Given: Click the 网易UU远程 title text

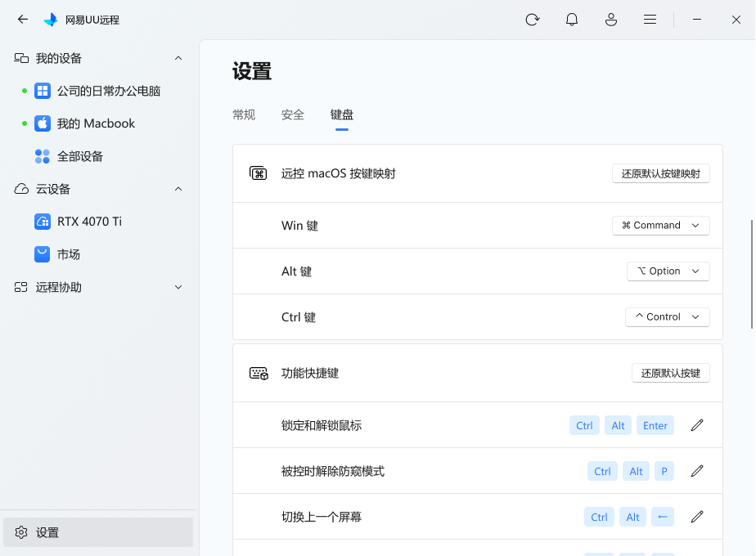Looking at the screenshot, I should [x=92, y=20].
